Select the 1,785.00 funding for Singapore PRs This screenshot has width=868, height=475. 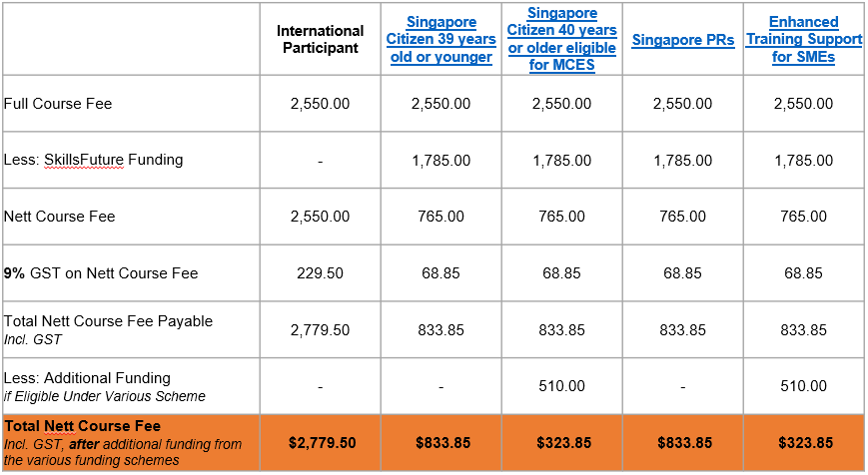point(682,161)
